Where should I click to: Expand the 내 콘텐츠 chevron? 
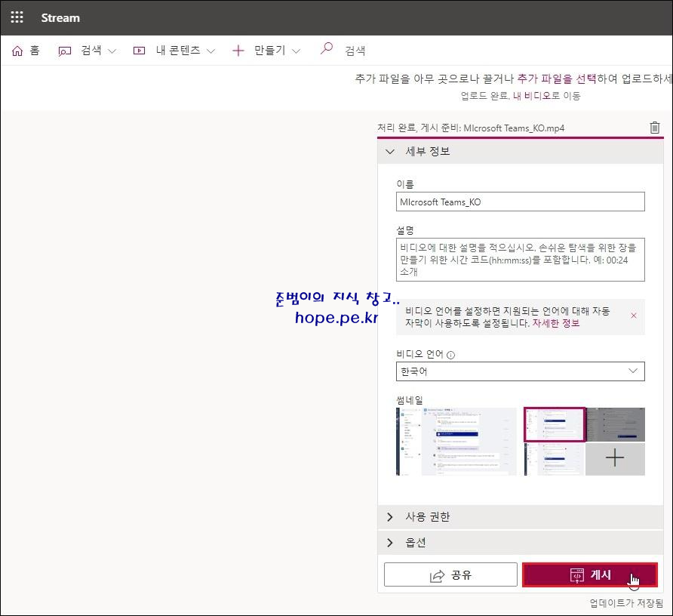tap(211, 51)
